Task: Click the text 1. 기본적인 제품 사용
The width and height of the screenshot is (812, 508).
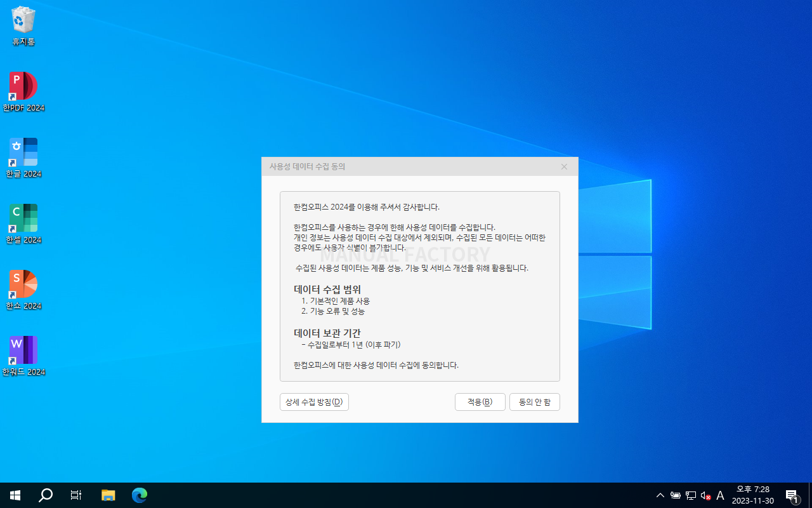Action: coord(336,301)
